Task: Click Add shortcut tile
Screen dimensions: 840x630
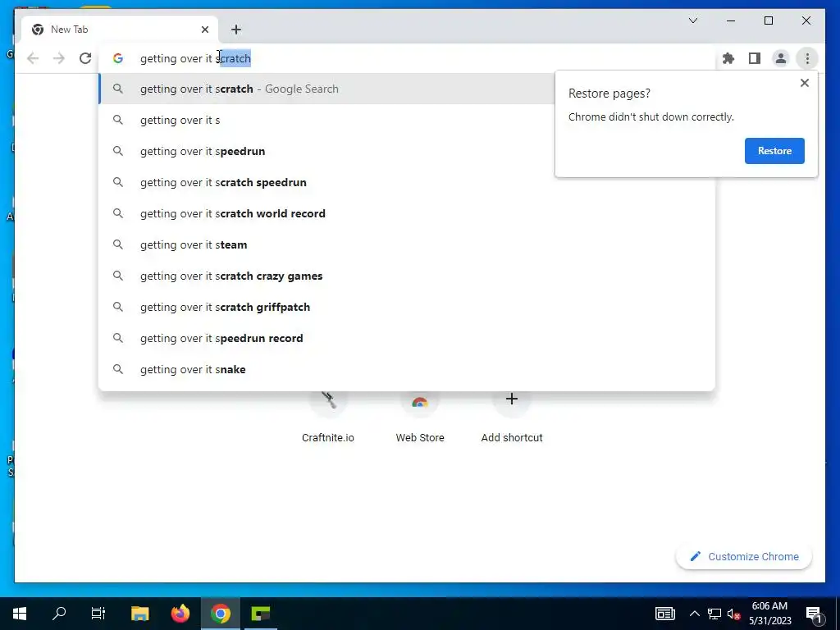Action: point(512,418)
